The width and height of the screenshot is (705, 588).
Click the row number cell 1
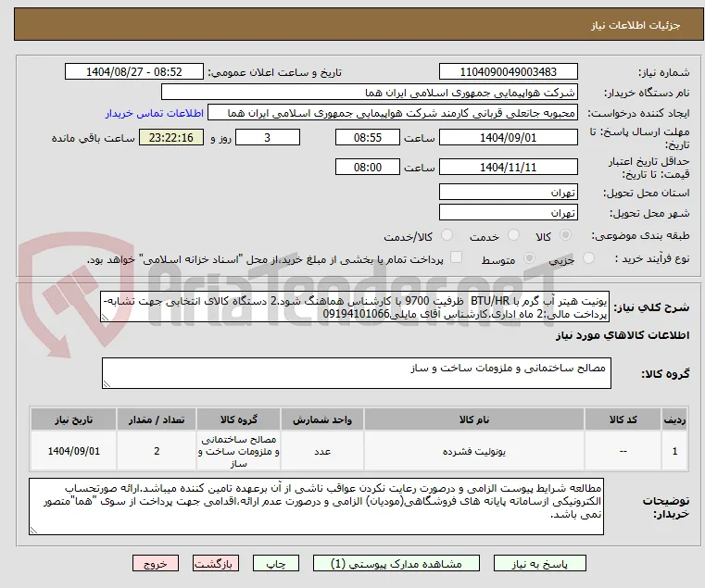pos(674,451)
